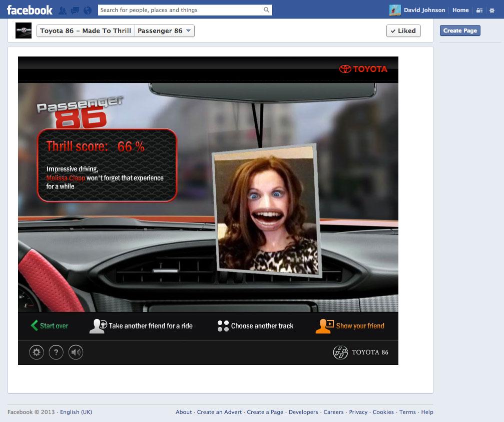Open David Johnson profile link
504x422 pixels.
point(424,10)
